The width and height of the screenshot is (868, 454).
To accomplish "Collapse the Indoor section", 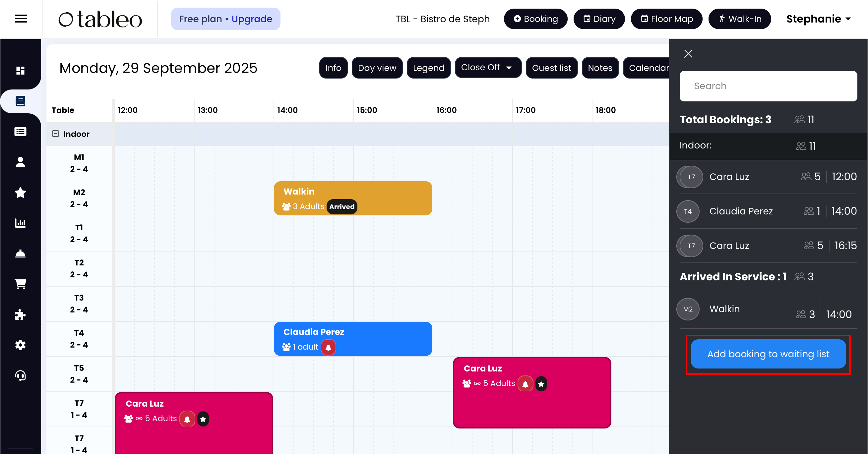I will pos(56,134).
